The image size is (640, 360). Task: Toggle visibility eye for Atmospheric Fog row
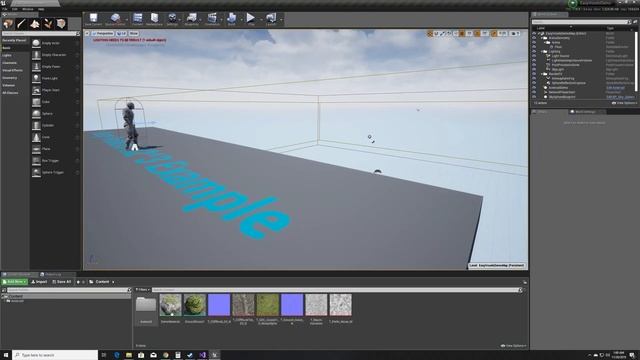(x=534, y=78)
